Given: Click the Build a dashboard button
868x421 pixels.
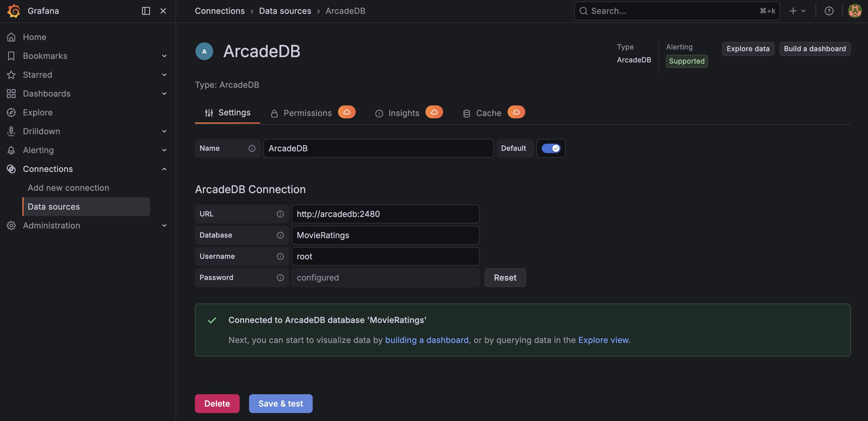Looking at the screenshot, I should (x=815, y=49).
